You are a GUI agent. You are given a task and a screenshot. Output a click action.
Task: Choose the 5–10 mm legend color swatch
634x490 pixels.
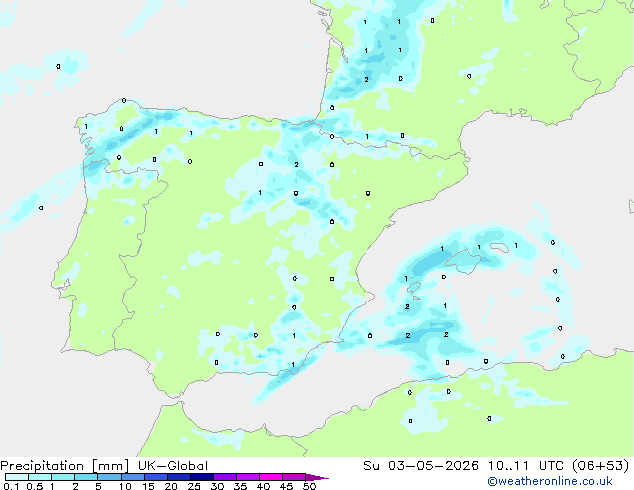[x=109, y=477]
